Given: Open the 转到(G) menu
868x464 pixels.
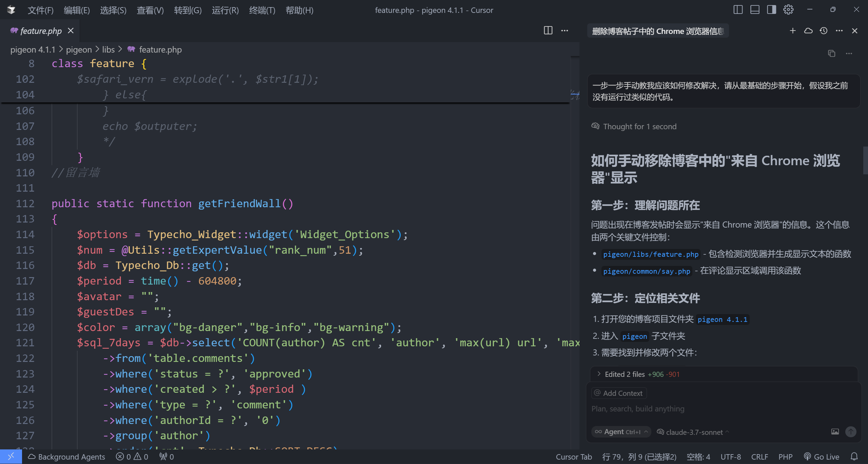Looking at the screenshot, I should (x=188, y=10).
